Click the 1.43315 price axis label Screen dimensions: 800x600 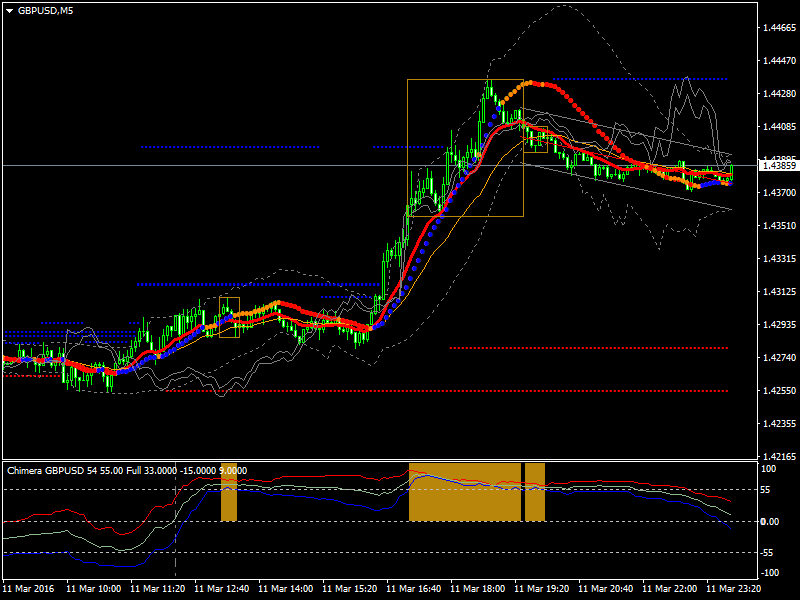779,259
